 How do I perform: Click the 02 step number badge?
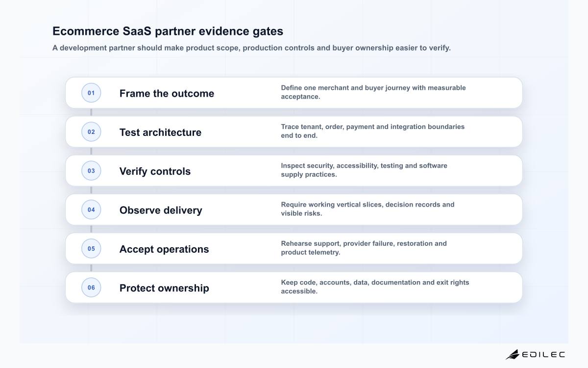pyautogui.click(x=91, y=131)
